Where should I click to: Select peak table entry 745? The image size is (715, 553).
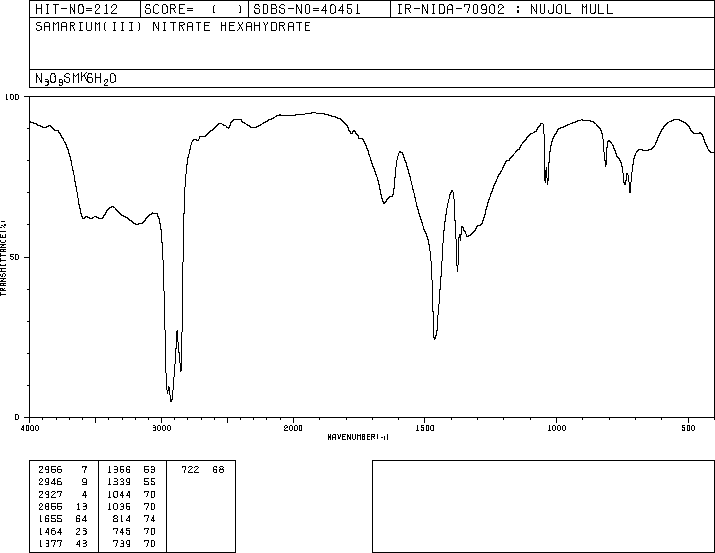(x=134, y=532)
